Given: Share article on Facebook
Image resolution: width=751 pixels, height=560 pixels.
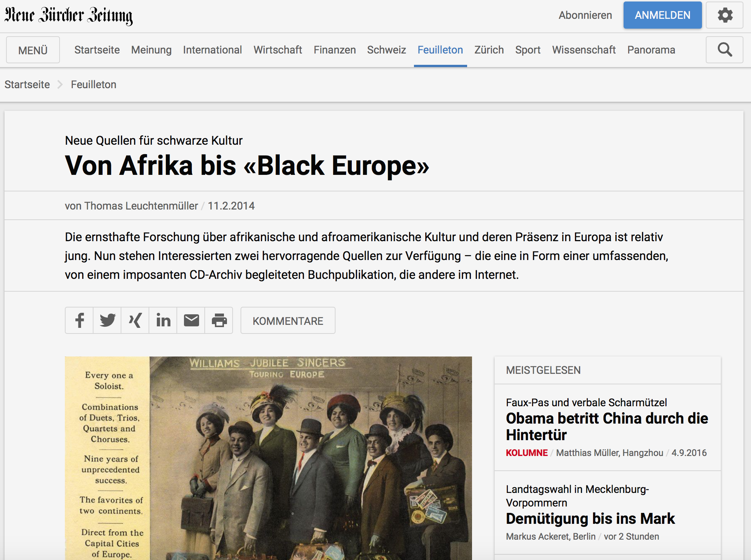Looking at the screenshot, I should (79, 320).
